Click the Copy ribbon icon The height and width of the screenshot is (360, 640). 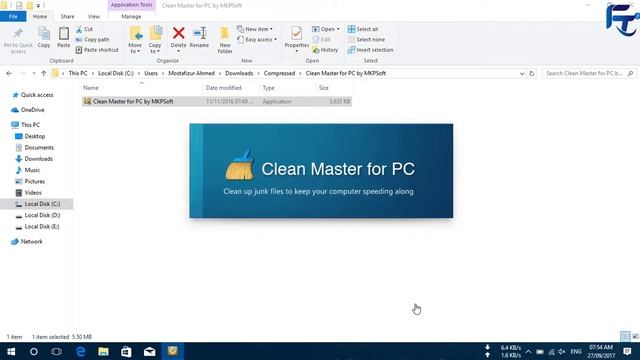point(44,33)
